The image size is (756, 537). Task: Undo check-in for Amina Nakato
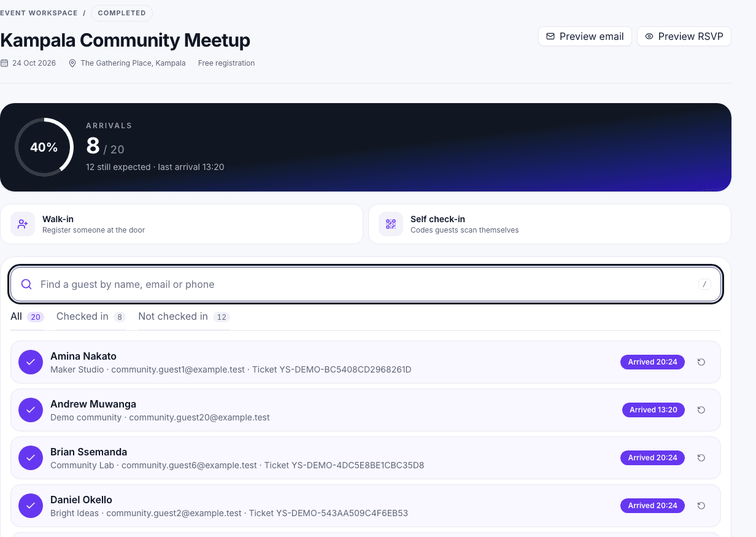pos(701,362)
